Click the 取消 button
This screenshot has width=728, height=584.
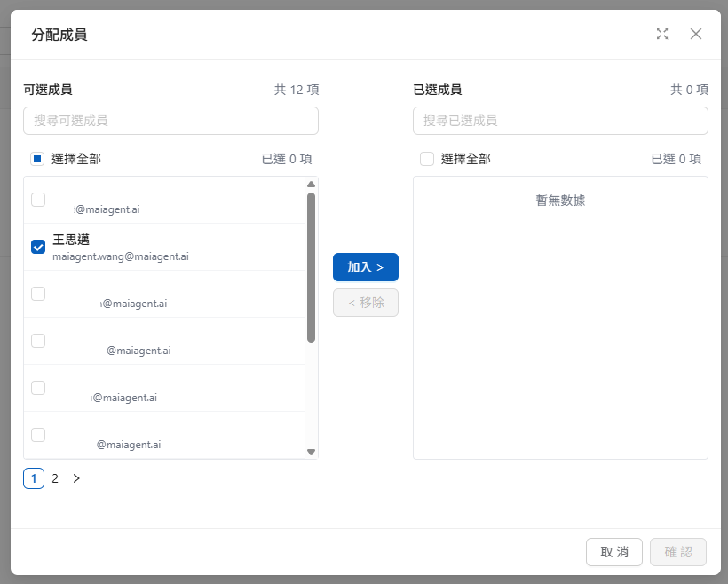tap(614, 552)
